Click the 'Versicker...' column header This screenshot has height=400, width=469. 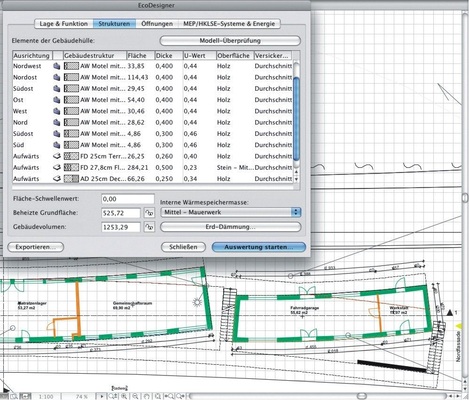tap(273, 55)
